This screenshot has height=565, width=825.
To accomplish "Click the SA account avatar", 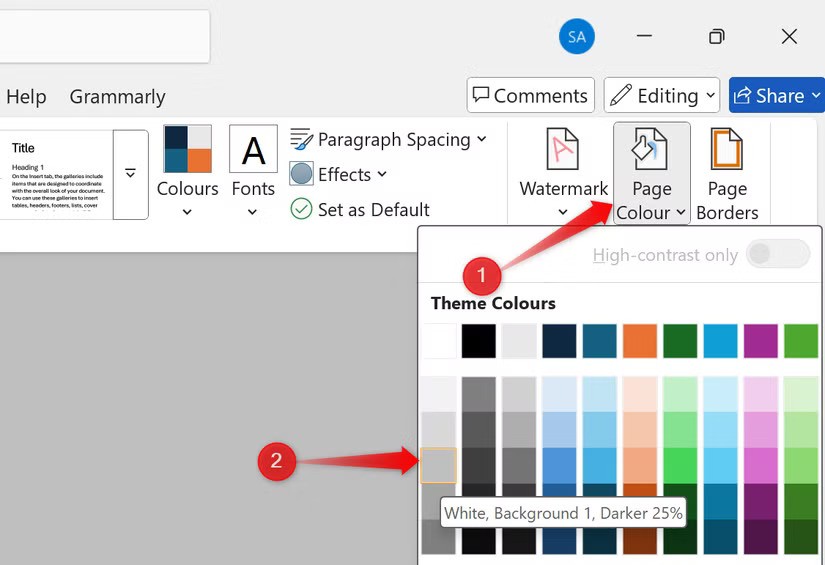I will pos(576,37).
